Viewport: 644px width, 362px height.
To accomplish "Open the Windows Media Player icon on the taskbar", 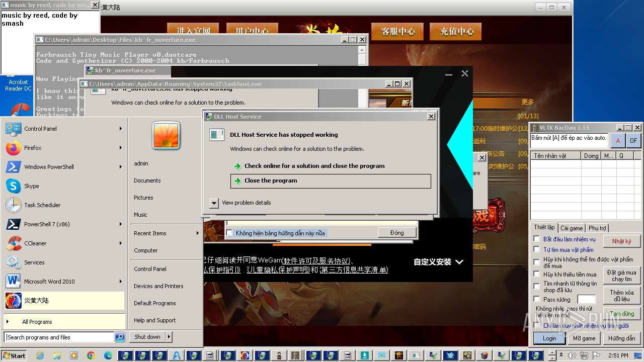I will click(74, 355).
